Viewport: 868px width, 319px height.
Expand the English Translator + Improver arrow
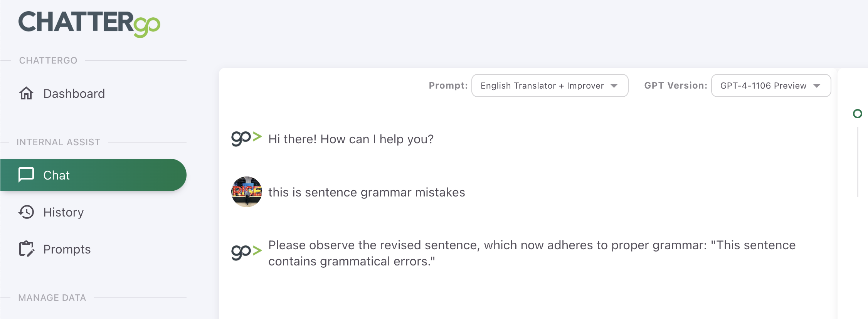(x=614, y=86)
